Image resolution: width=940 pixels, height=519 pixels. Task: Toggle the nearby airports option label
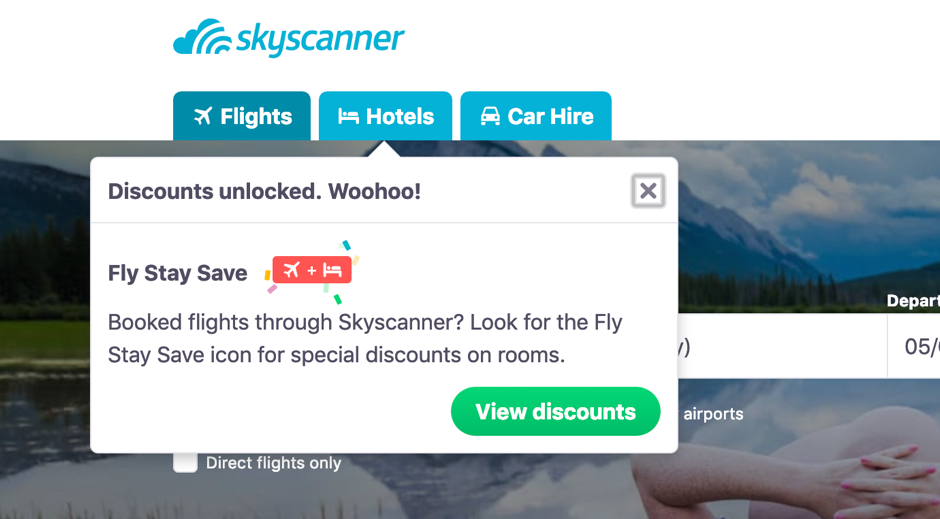click(712, 413)
